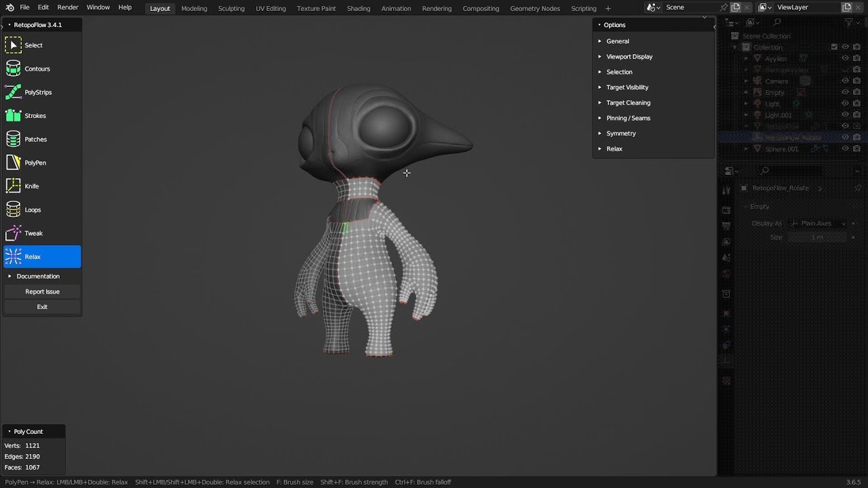This screenshot has height=488, width=868.
Task: Click the Blender logo icon
Action: [9, 7]
